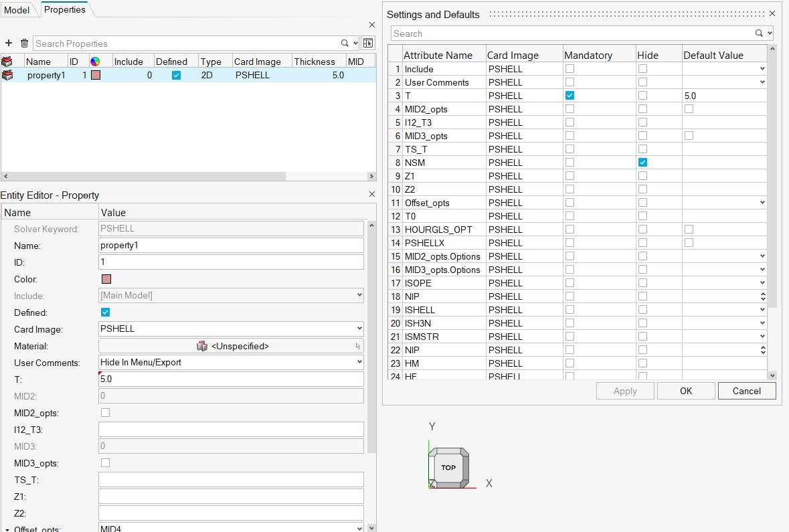The image size is (789, 532).
Task: Click the TOP face of the view cube
Action: [448, 467]
